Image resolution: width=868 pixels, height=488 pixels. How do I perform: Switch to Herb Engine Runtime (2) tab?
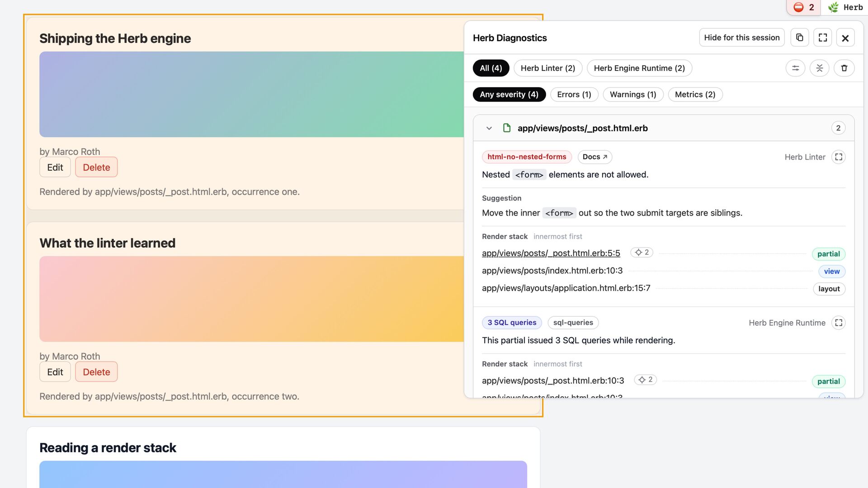click(x=639, y=68)
